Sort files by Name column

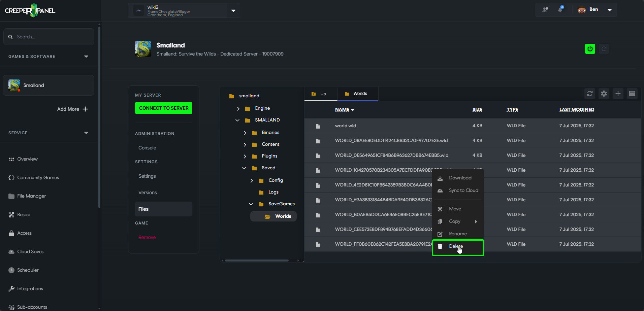(x=345, y=109)
